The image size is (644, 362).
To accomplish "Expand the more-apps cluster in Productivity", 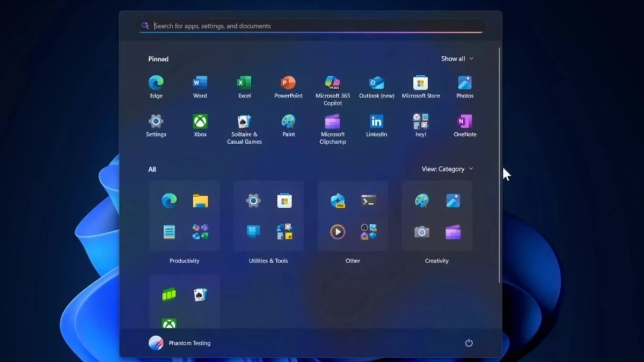I will pos(201,232).
